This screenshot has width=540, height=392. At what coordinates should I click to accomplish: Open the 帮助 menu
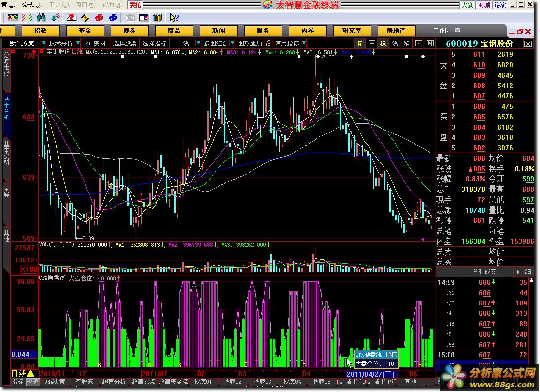click(112, 5)
